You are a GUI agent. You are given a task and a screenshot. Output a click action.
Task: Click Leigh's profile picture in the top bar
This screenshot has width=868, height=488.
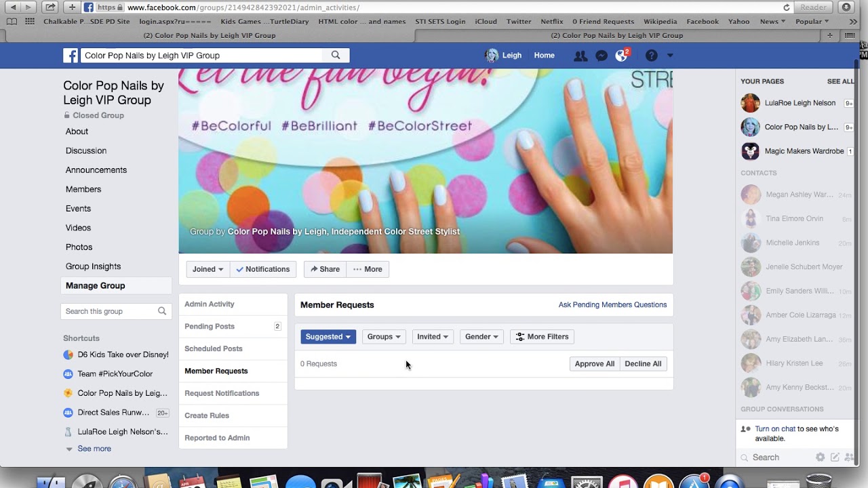[492, 56]
